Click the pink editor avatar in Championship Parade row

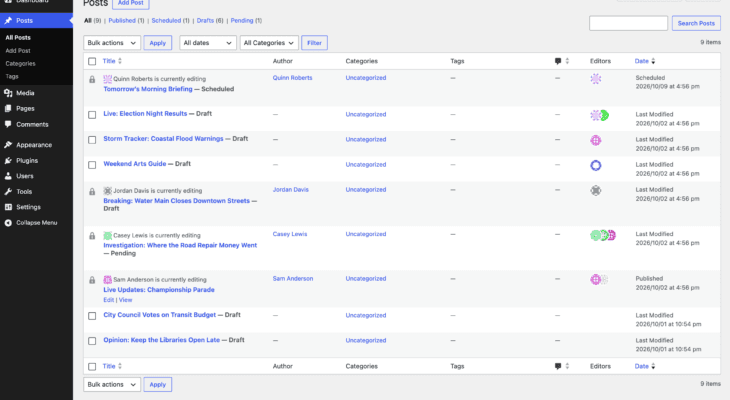[595, 279]
